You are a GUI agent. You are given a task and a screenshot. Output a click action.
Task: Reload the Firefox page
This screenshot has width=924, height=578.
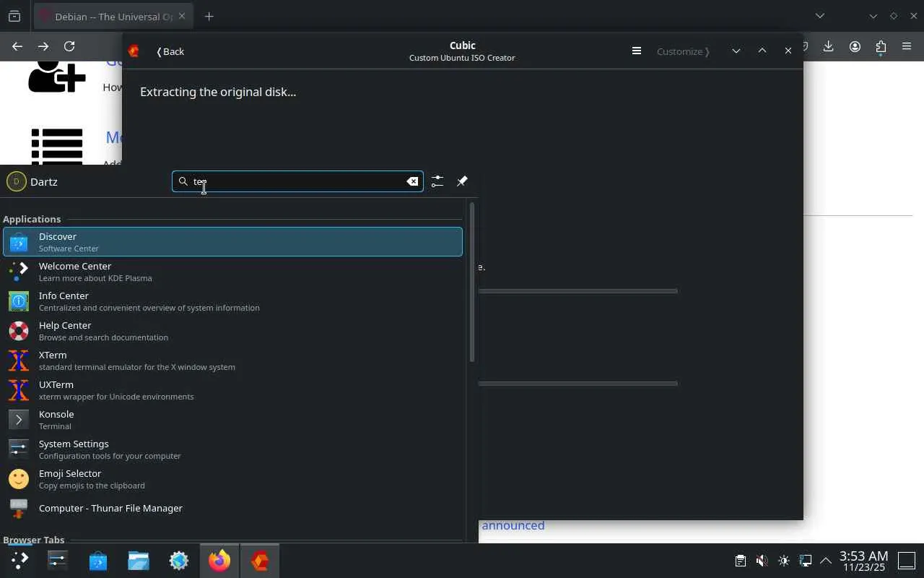click(x=69, y=46)
